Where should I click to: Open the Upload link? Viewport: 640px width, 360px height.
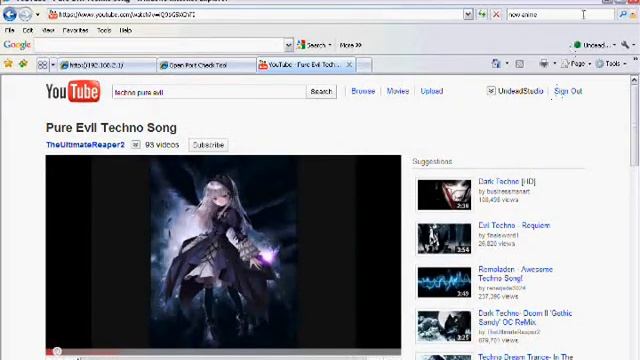point(432,91)
